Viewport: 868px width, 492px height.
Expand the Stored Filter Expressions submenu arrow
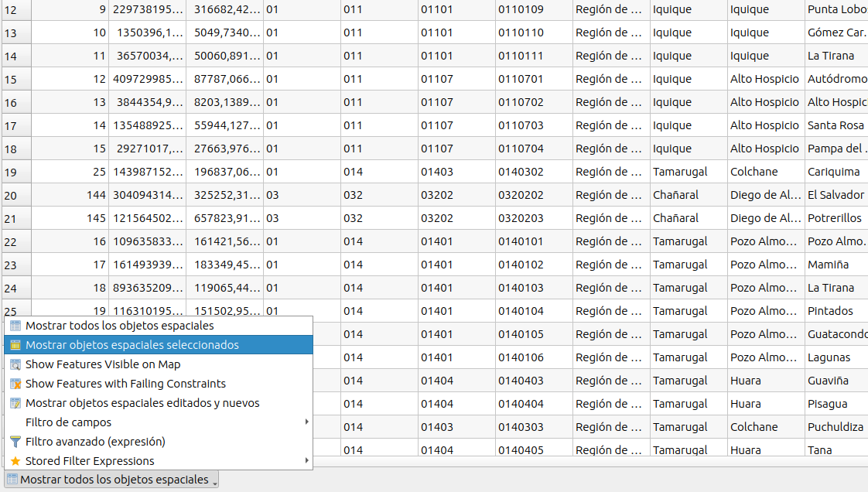(x=307, y=461)
